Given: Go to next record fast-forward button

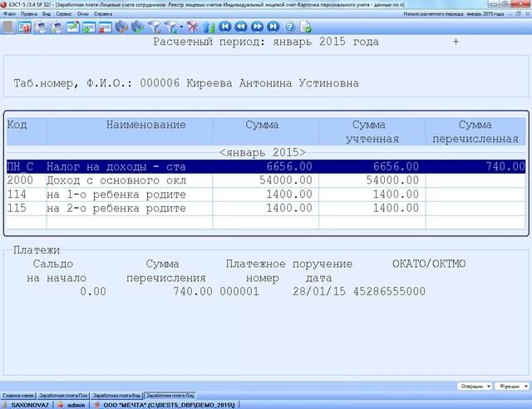Looking at the screenshot, I should (257, 27).
